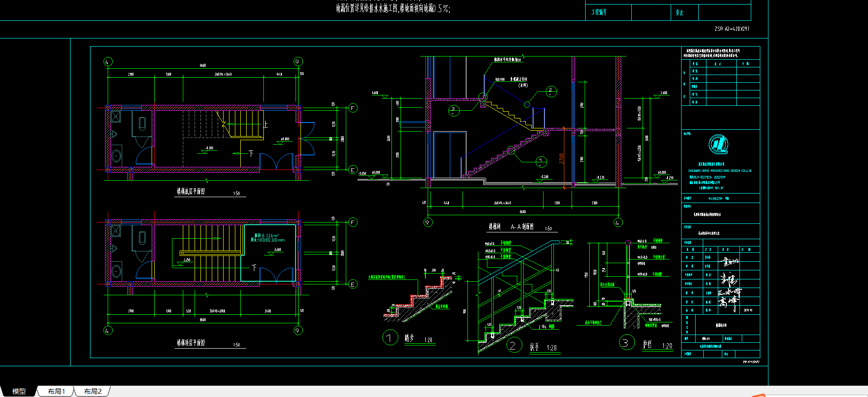This screenshot has height=397, width=868.
Task: Select the 楼梯顶层平面图 drawing title
Action: (191, 343)
